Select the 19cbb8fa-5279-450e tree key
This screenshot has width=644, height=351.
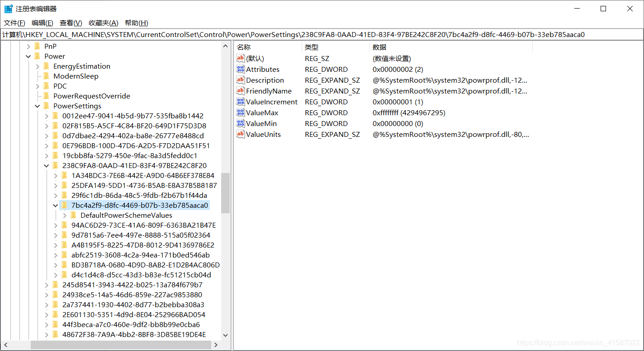tap(130, 156)
